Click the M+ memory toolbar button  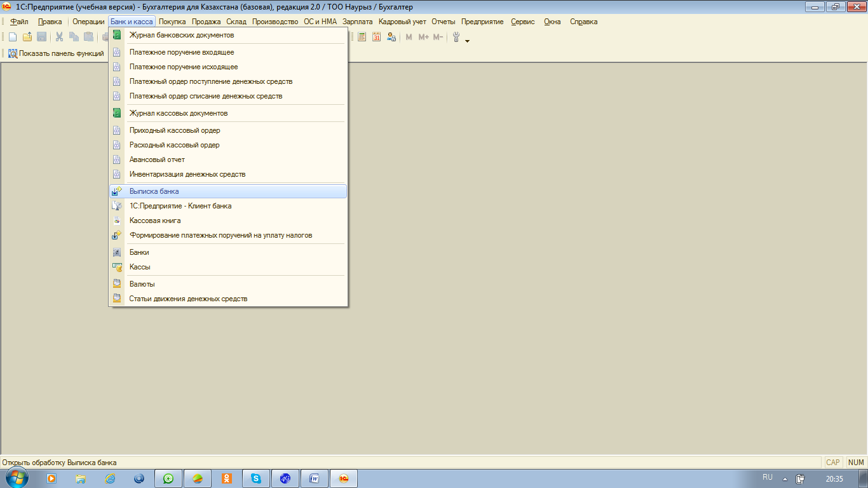point(423,37)
